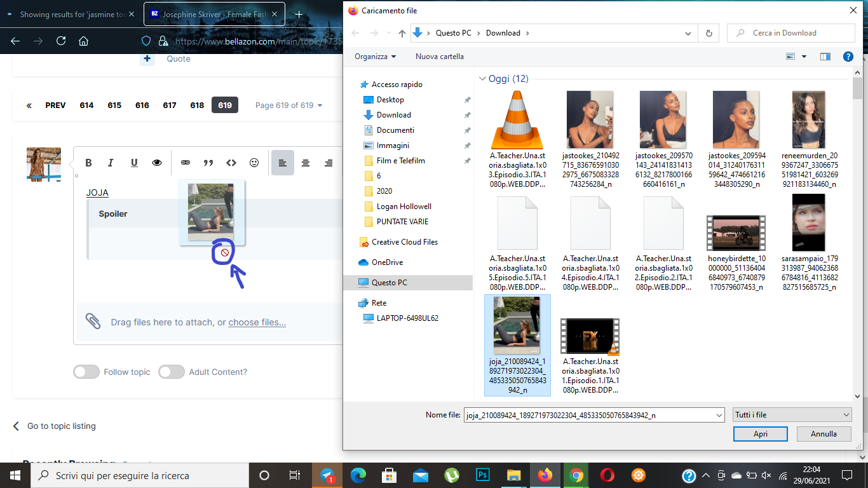868x488 pixels.
Task: Open Photoshop from the taskbar
Action: pos(482,475)
